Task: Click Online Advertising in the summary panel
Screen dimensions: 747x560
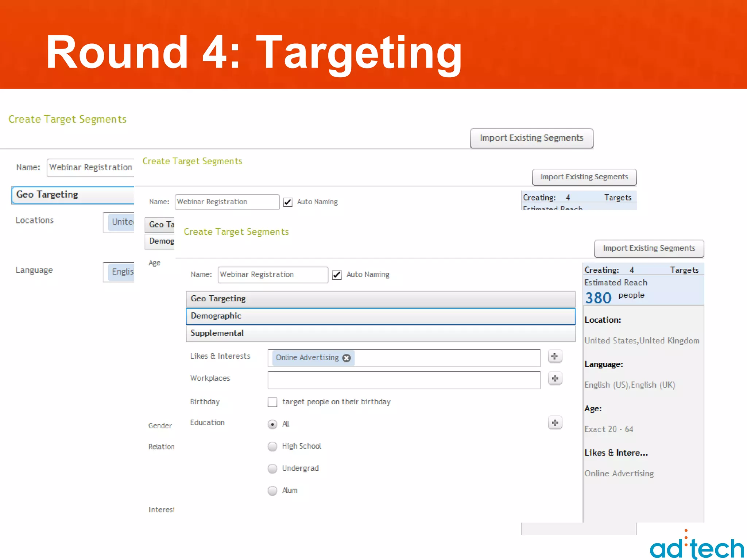Action: click(x=619, y=474)
